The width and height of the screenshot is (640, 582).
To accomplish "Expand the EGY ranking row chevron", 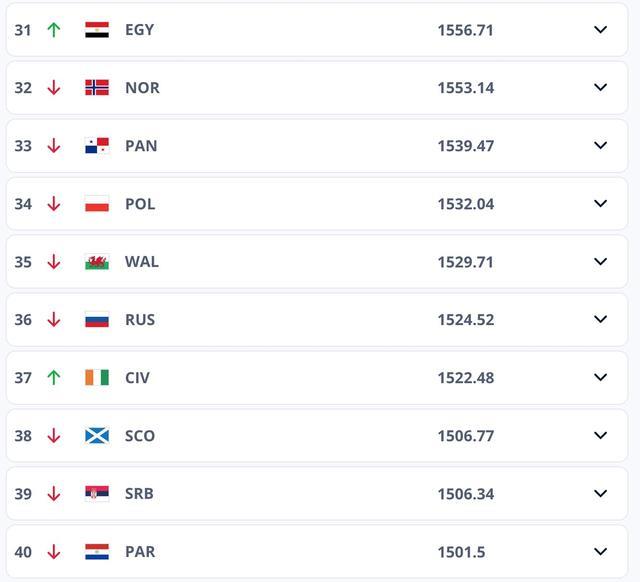I will (x=600, y=30).
